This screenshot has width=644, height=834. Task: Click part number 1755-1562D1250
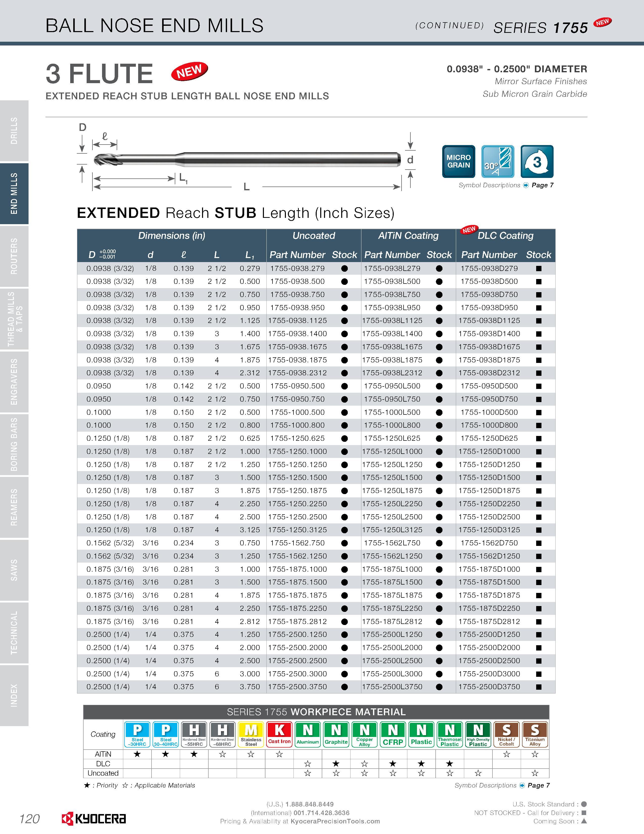point(489,556)
